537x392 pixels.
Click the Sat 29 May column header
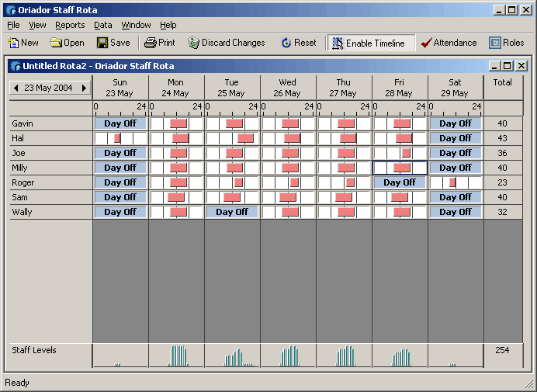(x=456, y=88)
